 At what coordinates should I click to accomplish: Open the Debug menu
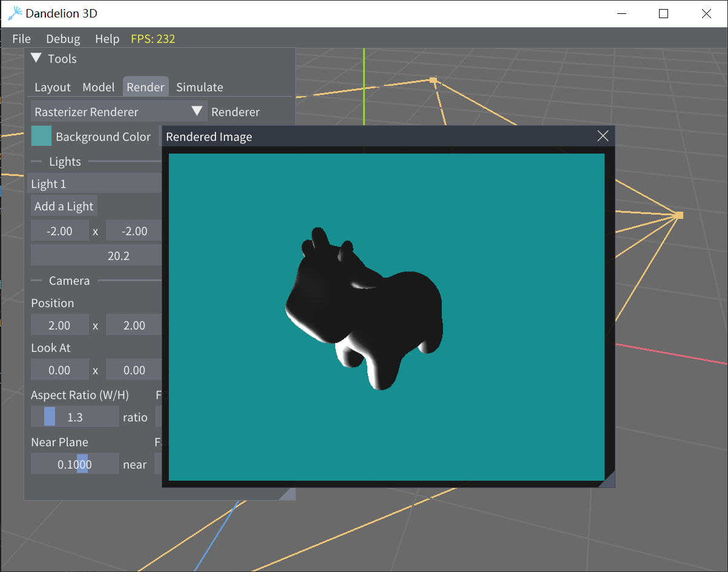tap(63, 39)
